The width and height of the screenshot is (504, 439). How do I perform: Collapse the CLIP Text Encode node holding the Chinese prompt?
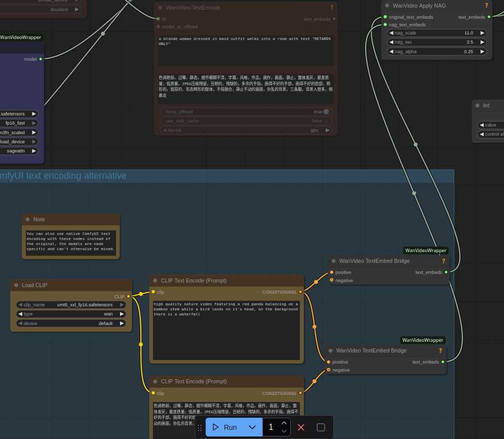point(155,381)
